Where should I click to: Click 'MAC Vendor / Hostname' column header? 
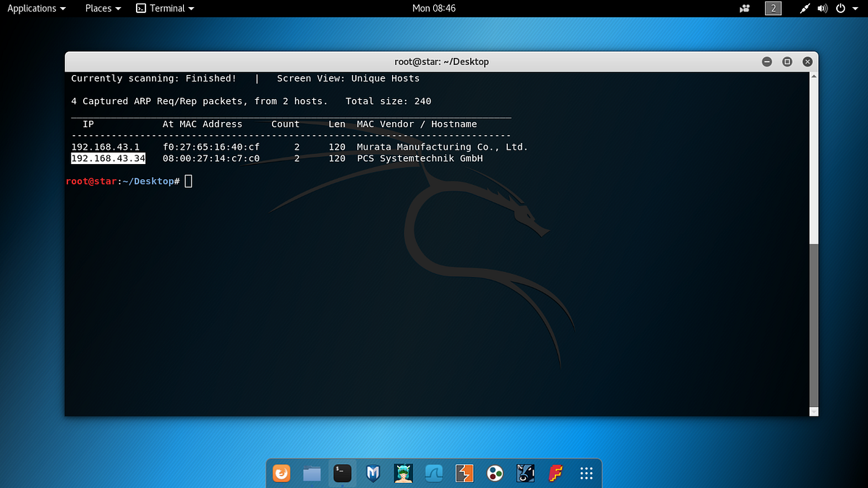pos(417,124)
